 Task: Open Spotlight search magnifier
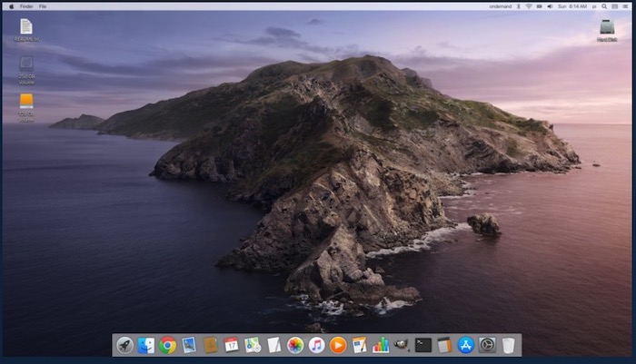coord(604,6)
